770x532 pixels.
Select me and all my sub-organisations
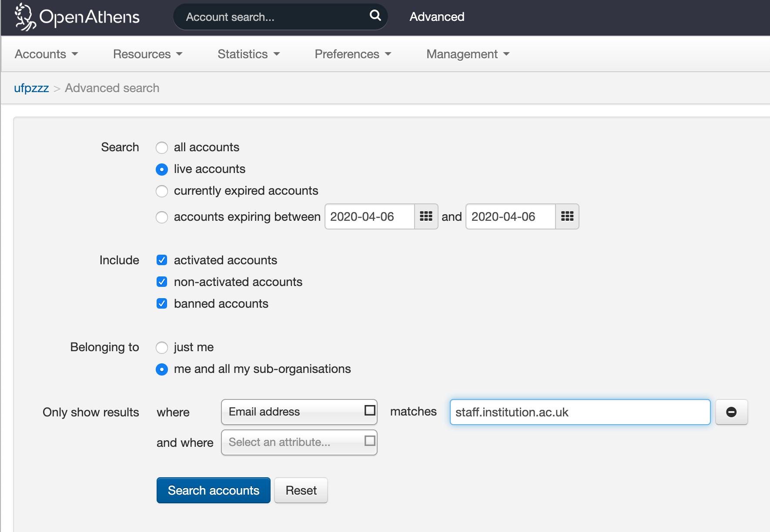pyautogui.click(x=162, y=369)
